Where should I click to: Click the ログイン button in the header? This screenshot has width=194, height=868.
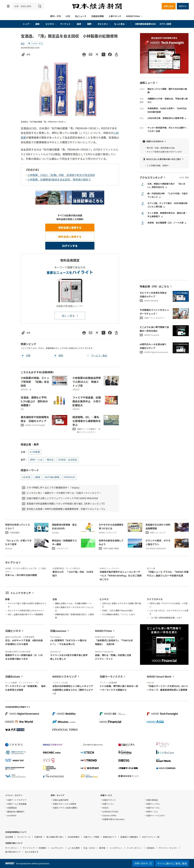pyautogui.click(x=183, y=6)
